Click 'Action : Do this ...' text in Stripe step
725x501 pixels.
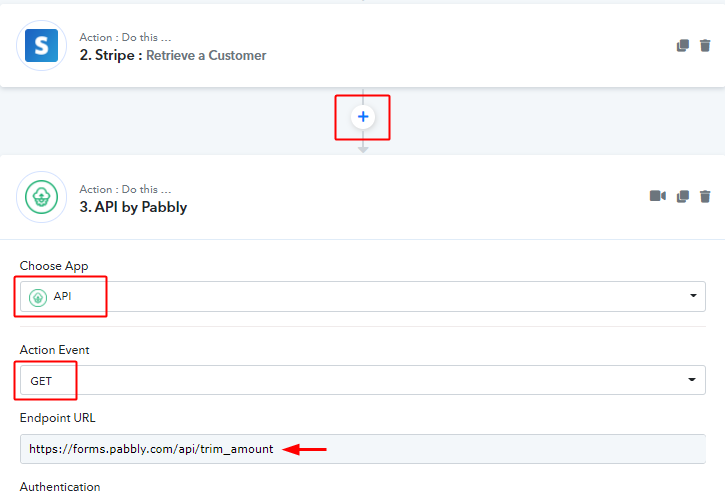125,37
